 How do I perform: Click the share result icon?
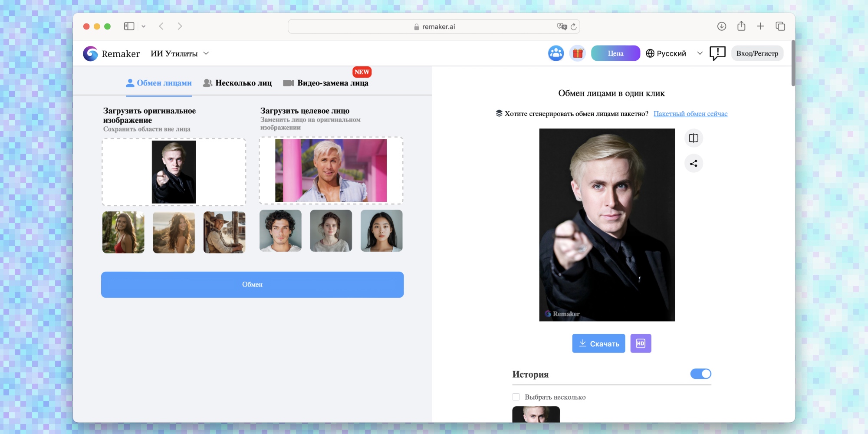coord(694,163)
